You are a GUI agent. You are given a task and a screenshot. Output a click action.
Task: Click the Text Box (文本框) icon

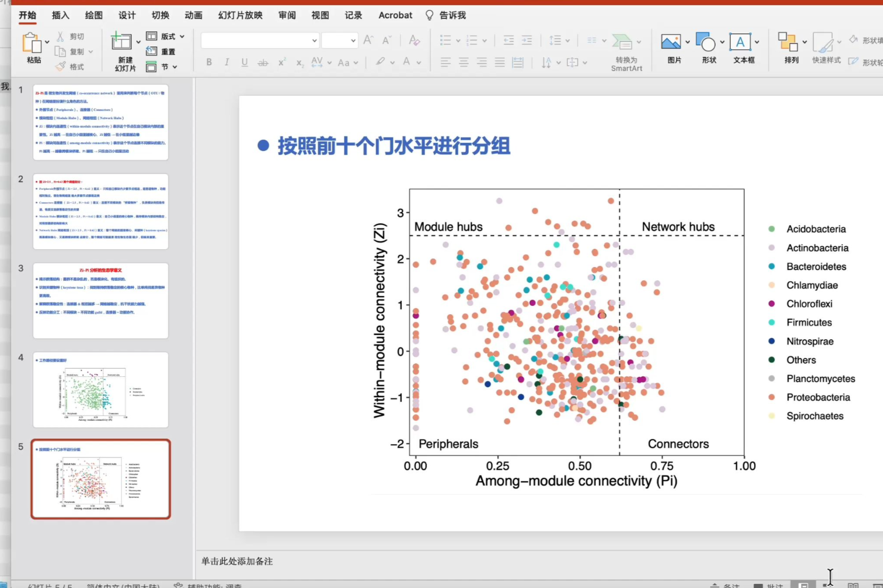coord(740,42)
